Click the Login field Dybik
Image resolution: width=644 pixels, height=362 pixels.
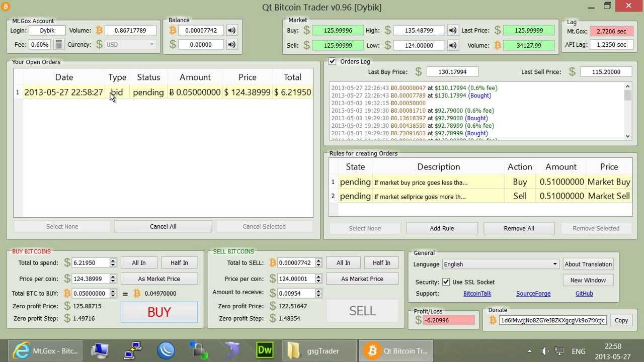click(47, 30)
